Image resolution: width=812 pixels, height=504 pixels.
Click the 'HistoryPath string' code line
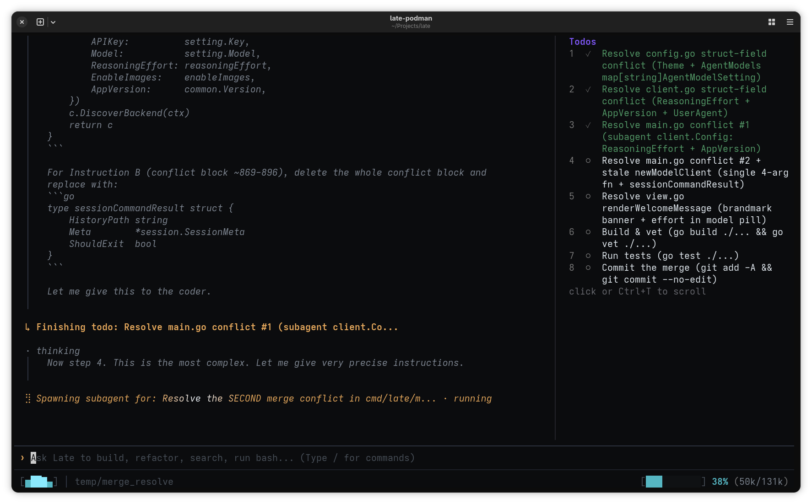pos(119,220)
